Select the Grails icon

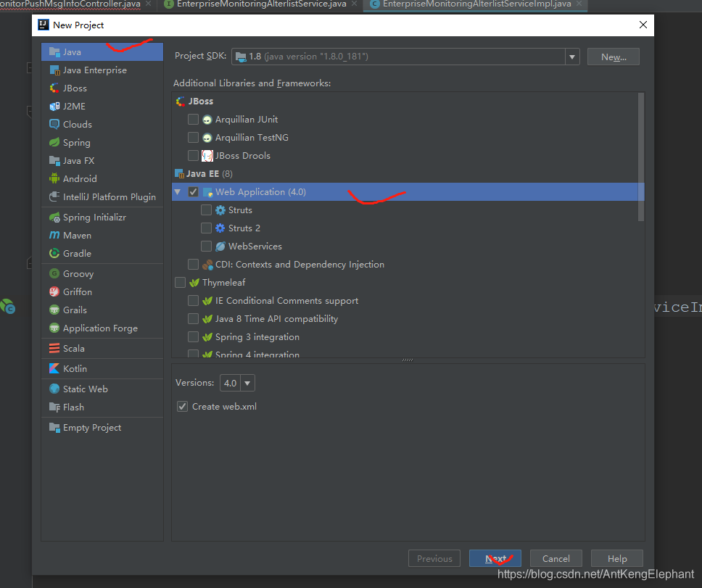(54, 310)
